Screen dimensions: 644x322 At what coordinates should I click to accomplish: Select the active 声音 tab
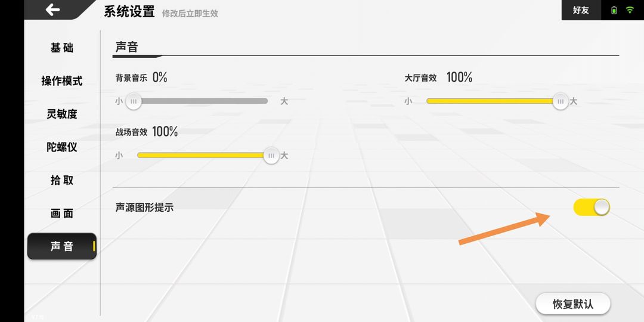point(62,246)
